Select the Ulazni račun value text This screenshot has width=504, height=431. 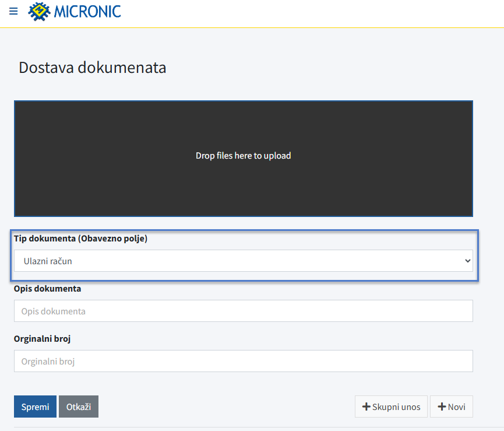coord(48,261)
